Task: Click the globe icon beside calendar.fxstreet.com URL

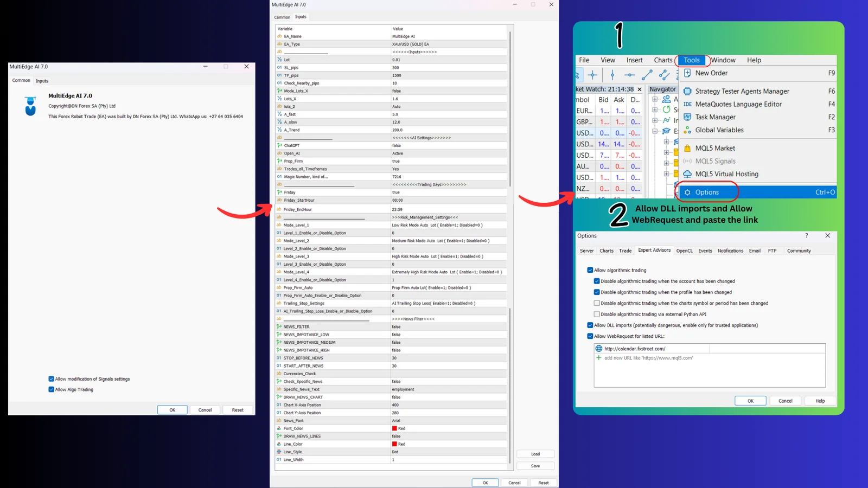Action: (x=599, y=349)
